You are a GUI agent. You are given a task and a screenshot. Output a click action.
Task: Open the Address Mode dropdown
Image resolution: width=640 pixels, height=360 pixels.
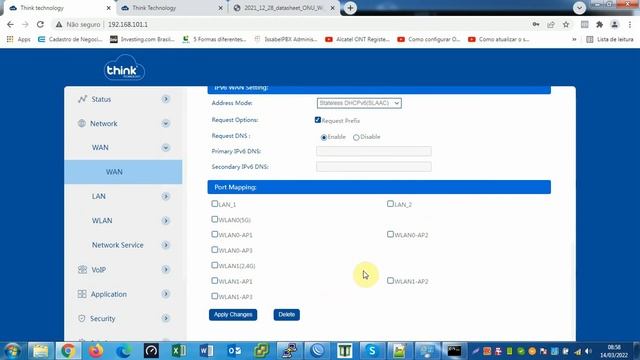coord(359,103)
